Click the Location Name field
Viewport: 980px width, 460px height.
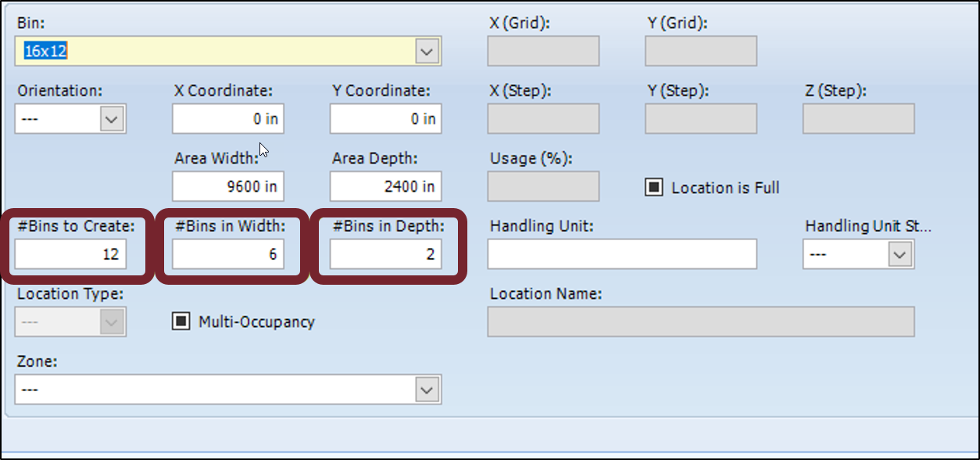pyautogui.click(x=700, y=322)
